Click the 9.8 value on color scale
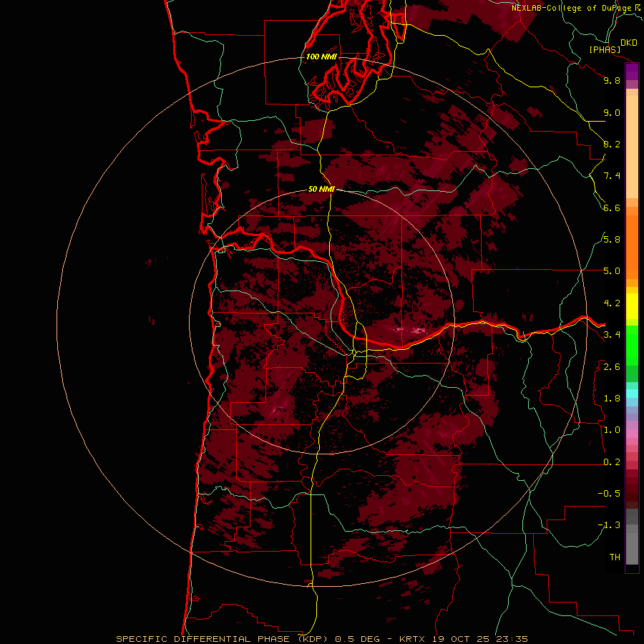Viewport: 644px width, 644px height. tap(612, 80)
